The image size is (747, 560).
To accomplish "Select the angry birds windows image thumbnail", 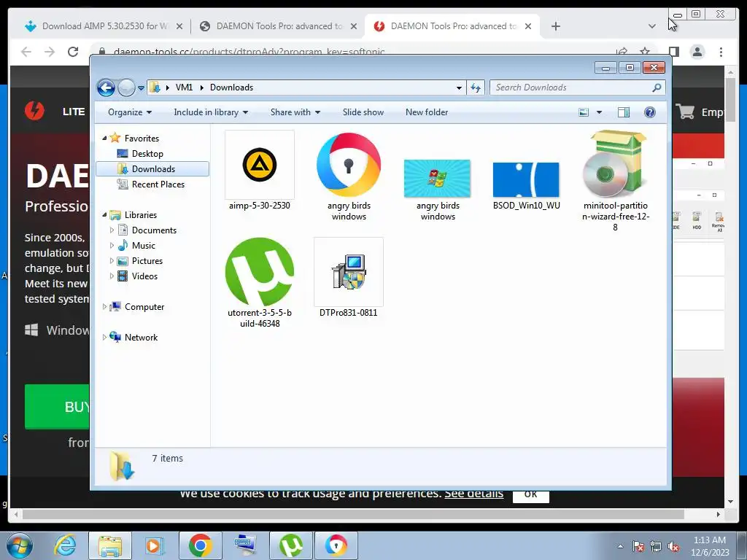I will coord(438,179).
